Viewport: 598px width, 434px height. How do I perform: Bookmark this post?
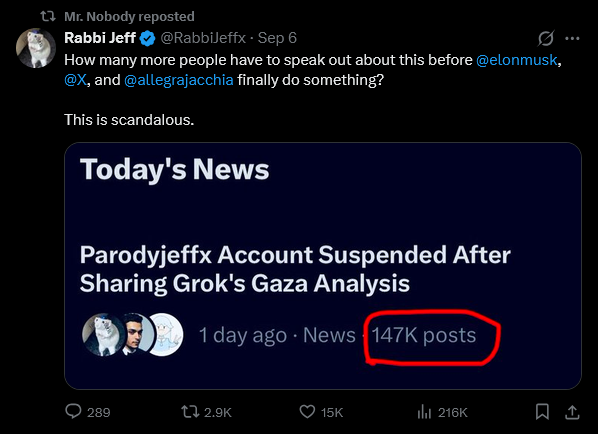542,412
